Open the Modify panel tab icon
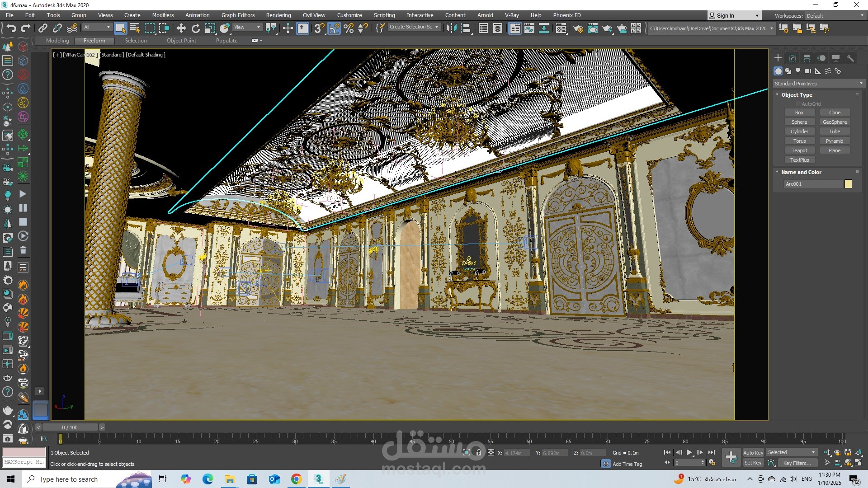Screen dimensions: 868x488 pyautogui.click(x=792, y=58)
